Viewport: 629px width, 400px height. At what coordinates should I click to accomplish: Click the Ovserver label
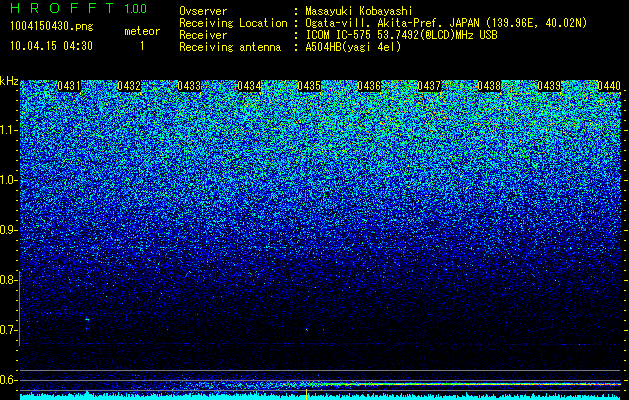point(203,12)
